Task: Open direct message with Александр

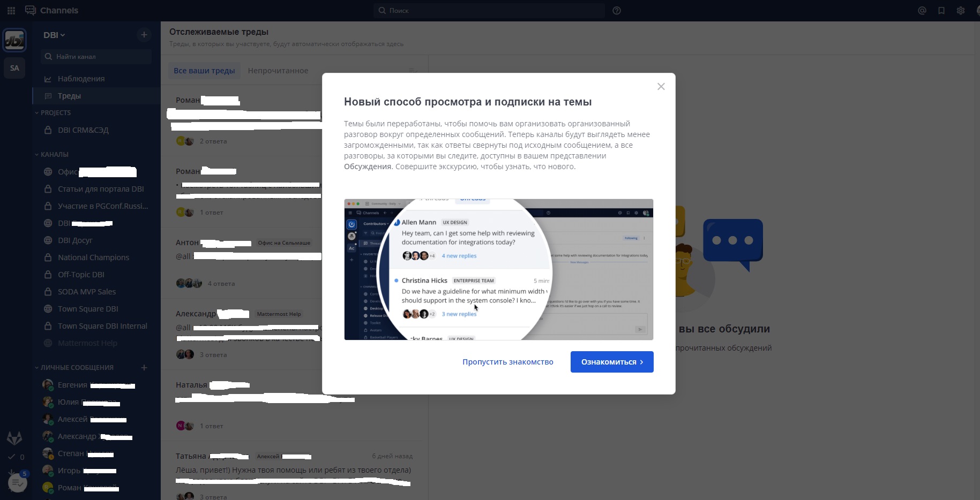Action: pos(96,436)
